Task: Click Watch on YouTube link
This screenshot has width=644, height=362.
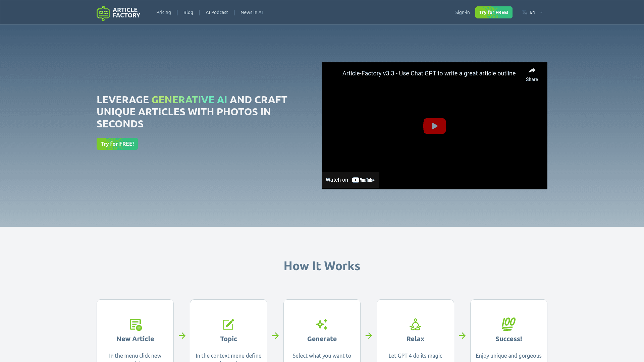Action: point(350,180)
